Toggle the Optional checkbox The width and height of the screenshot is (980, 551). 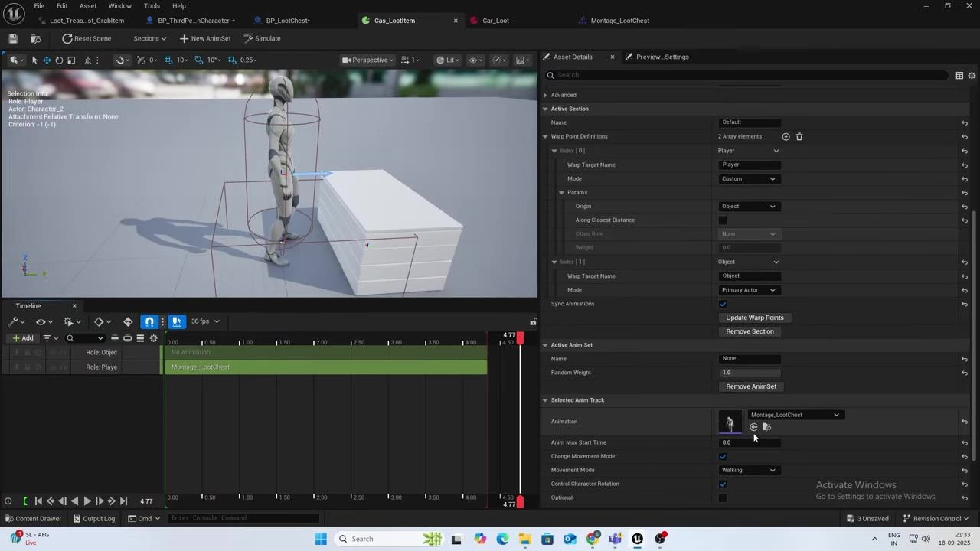click(723, 497)
